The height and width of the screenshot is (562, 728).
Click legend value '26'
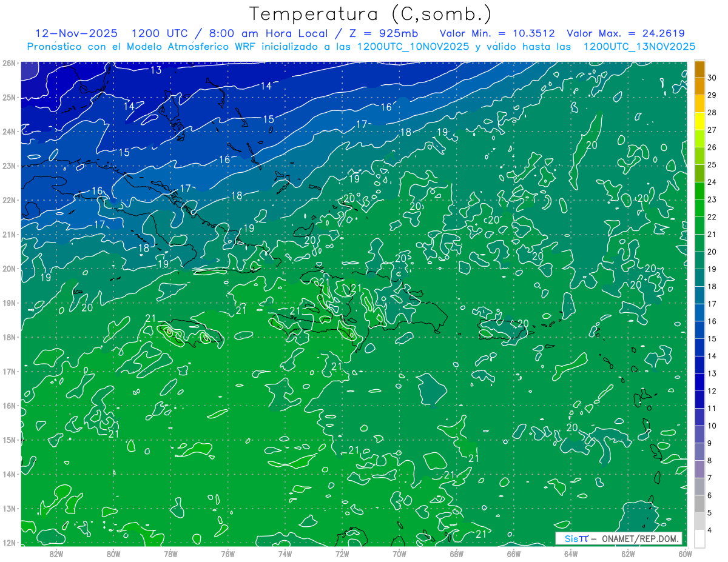tap(712, 147)
